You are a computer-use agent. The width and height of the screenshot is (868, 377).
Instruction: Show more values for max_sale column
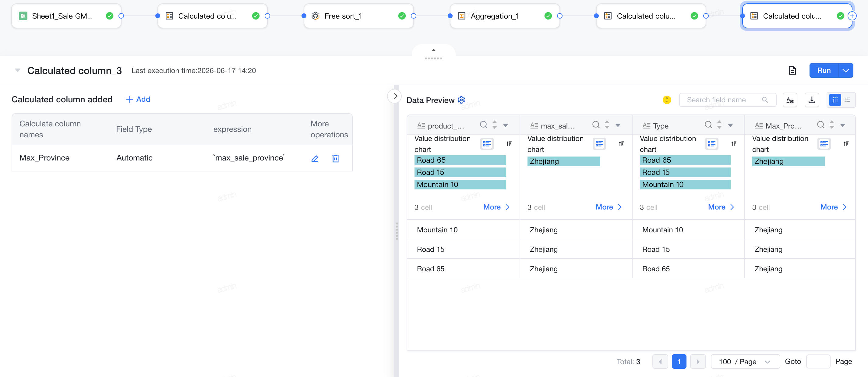point(608,207)
